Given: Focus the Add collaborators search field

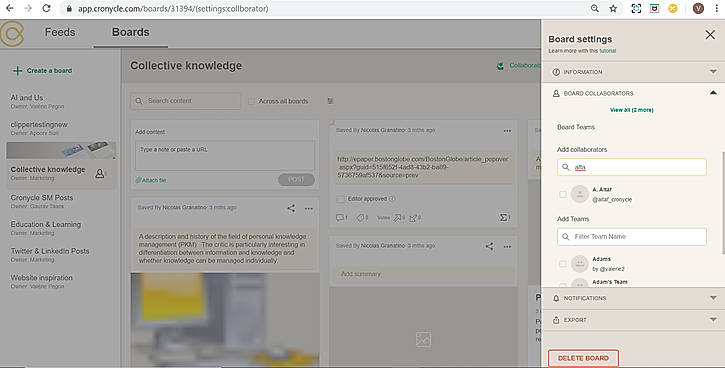Looking at the screenshot, I should [x=632, y=167].
